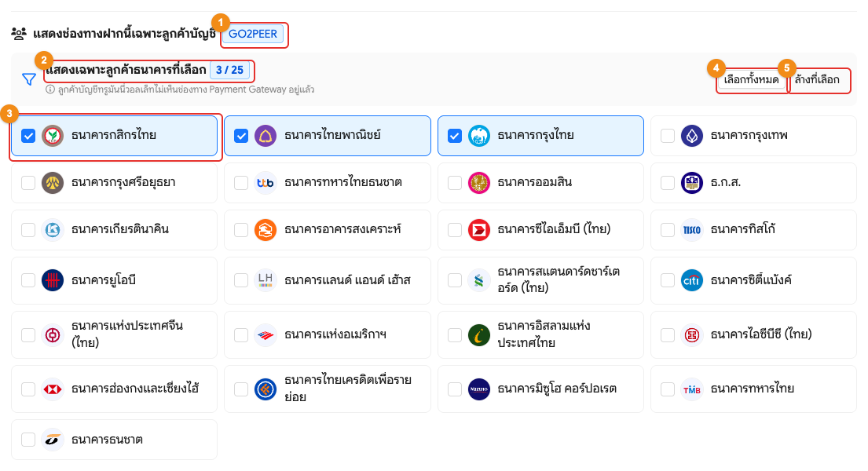
Task: Tick the ธนาคารฮ่องกงและเซี่ยงไฮ้ checkbox
Action: (28, 389)
